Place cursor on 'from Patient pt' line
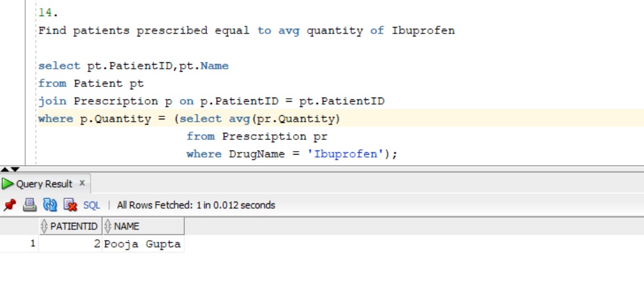644x308 pixels. point(91,83)
